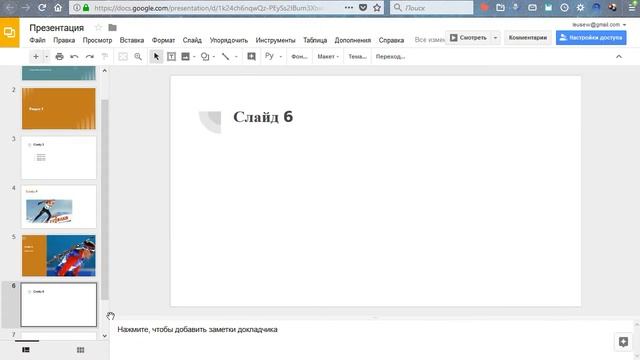The image size is (640, 360).
Task: Select the zoom magnifier tool
Action: (x=138, y=57)
